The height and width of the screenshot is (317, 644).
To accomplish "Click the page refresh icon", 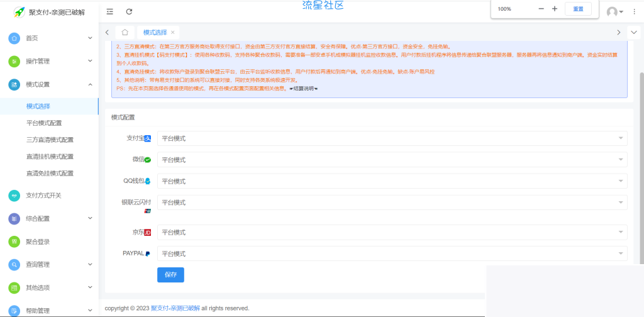I will 129,11.
